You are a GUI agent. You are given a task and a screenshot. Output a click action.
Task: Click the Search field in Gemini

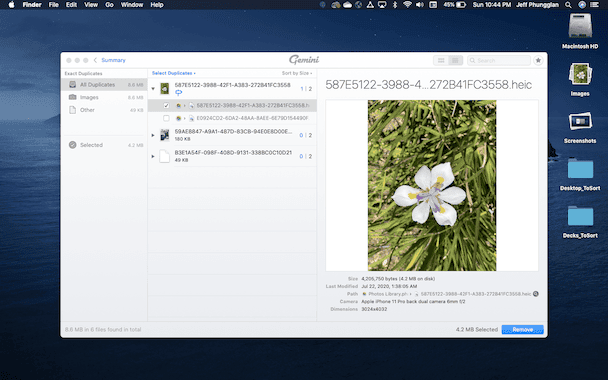pos(499,60)
